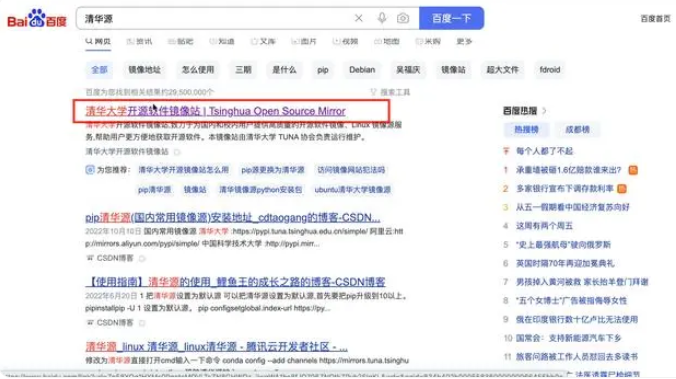Open hot topic 旅客问路被工作人员怼回去多读书

tap(576, 357)
